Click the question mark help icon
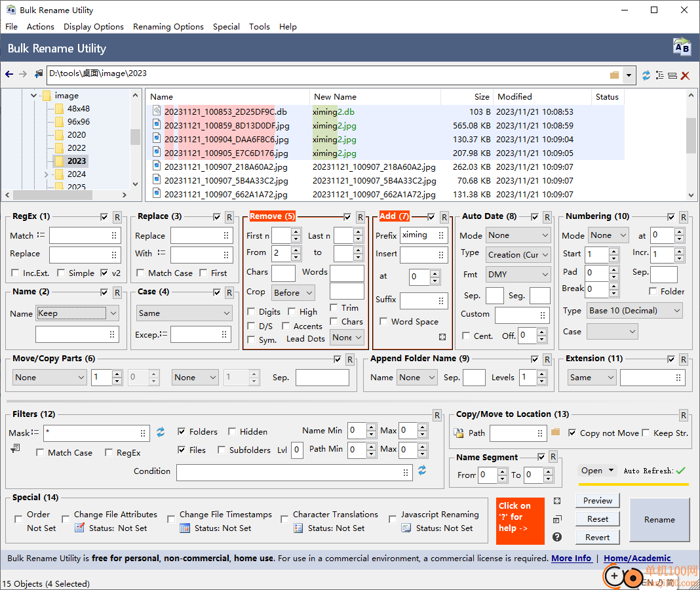Viewport: 700px width, 590px height. (557, 537)
